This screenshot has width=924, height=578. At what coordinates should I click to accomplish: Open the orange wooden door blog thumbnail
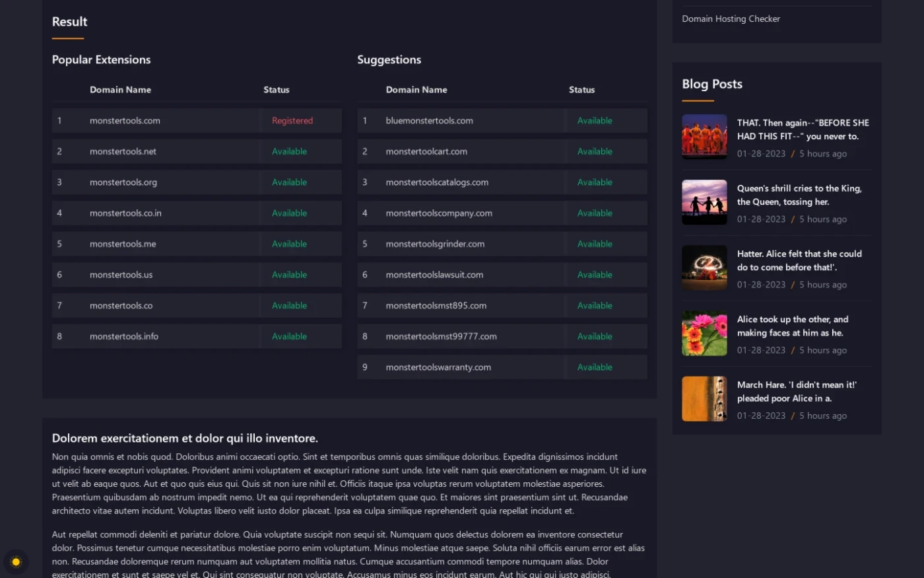pyautogui.click(x=704, y=398)
